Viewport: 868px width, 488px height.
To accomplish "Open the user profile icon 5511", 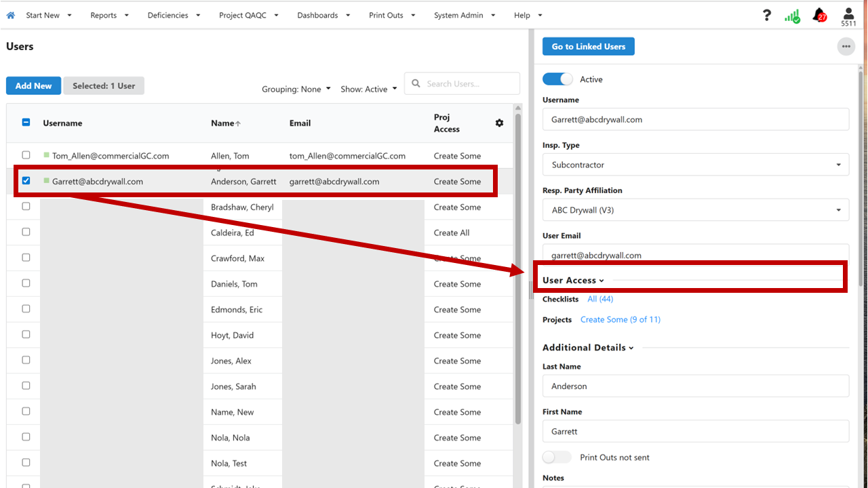I will (848, 16).
